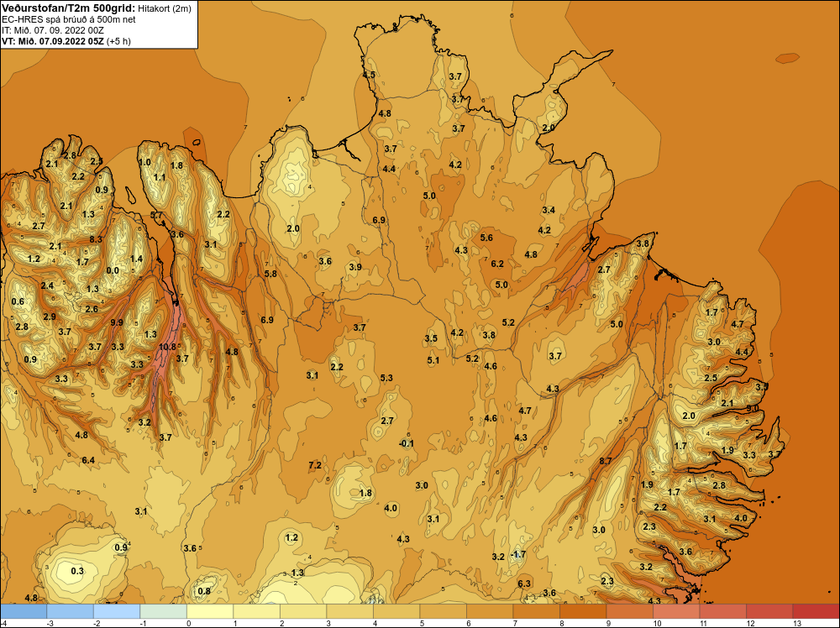This screenshot has height=628, width=840.
Task: Click the 2.9 temperature value
Action: 50,317
